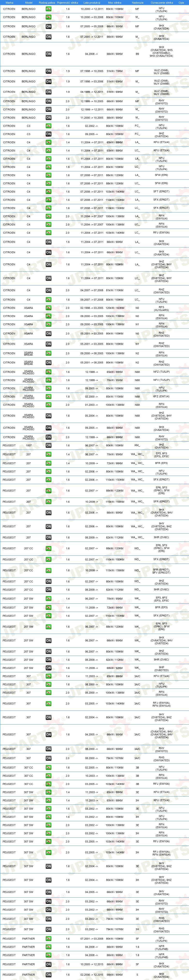189x980 pixels.
Task: Select the 6FZ (EW7J4) engine code cell
Action: [162, 396]
